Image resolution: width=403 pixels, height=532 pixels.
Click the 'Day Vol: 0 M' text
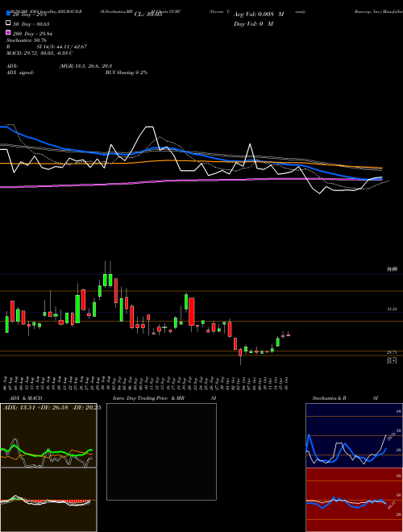[253, 23]
